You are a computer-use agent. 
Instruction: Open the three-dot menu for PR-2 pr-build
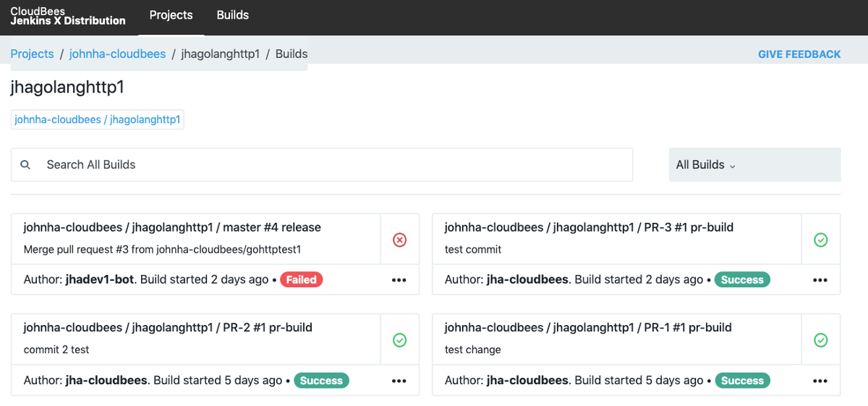pyautogui.click(x=399, y=381)
